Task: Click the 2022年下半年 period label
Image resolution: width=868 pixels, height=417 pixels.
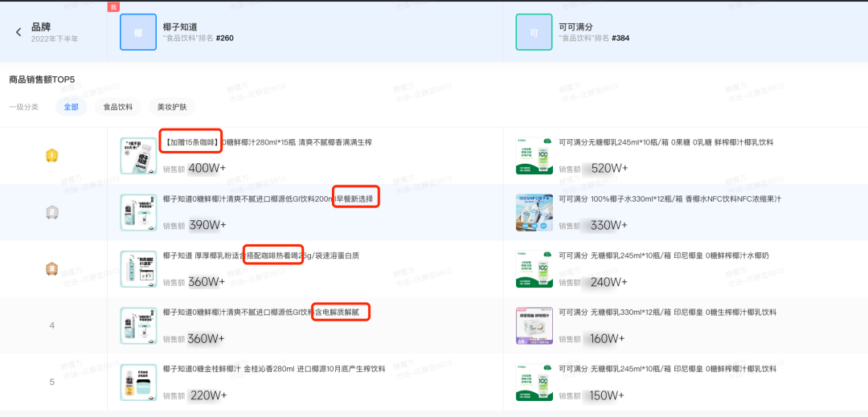Action: (x=55, y=39)
